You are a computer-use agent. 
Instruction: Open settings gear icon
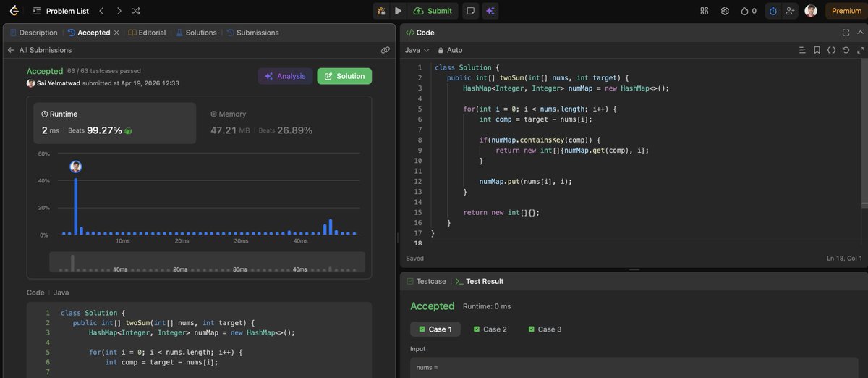coord(725,11)
